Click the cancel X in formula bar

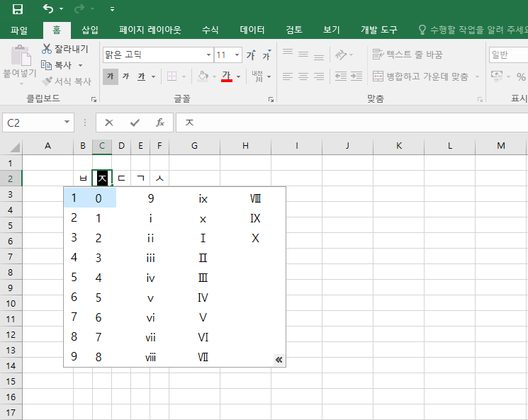(108, 123)
